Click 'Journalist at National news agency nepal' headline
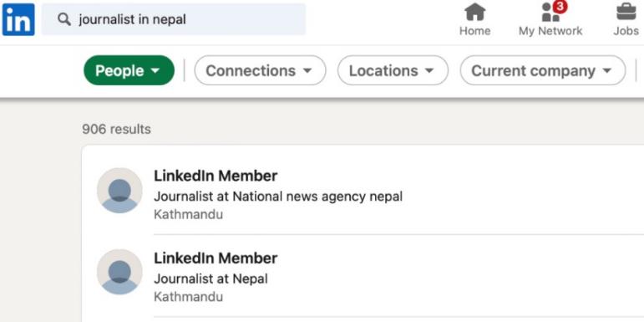644x322 pixels. pyautogui.click(x=278, y=197)
